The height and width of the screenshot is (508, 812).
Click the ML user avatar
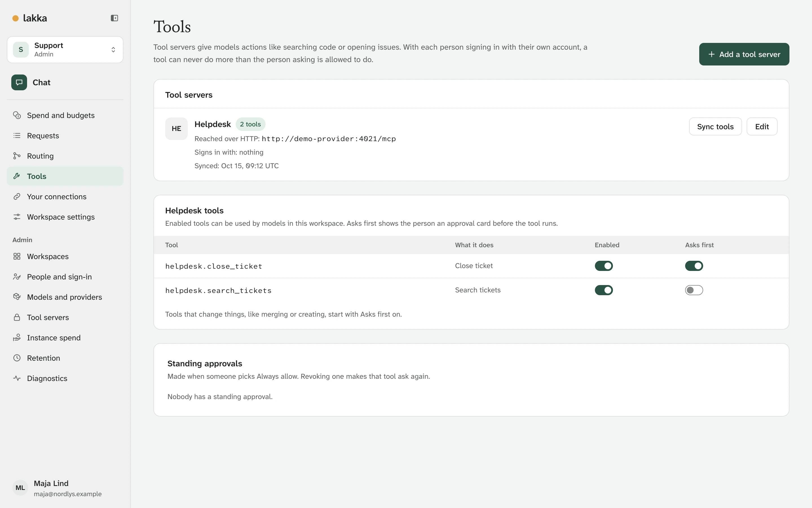(x=20, y=488)
